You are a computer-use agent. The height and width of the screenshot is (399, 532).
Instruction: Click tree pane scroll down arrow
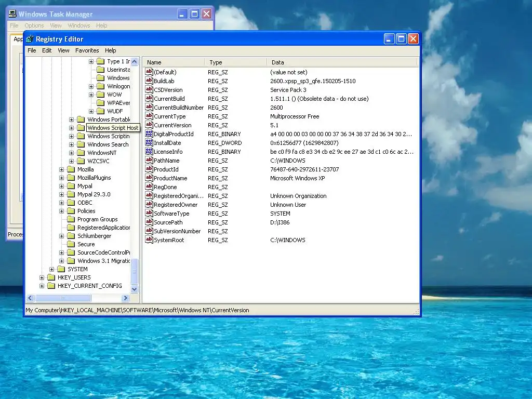tap(135, 289)
